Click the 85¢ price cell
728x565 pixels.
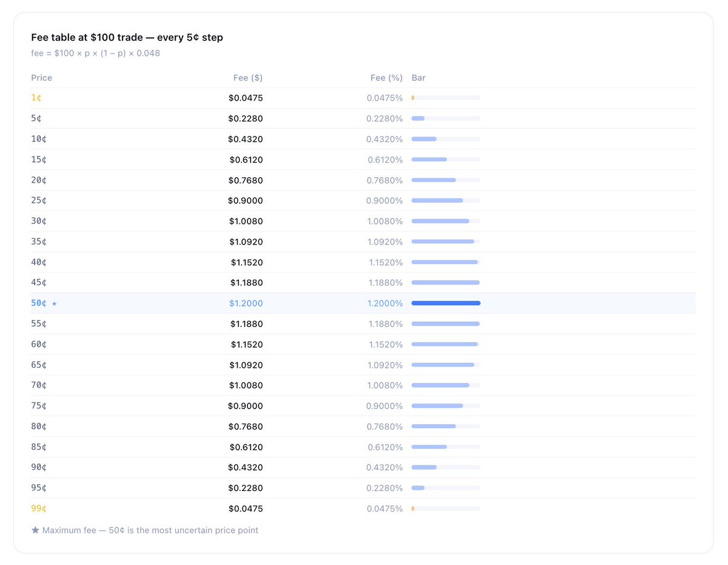[39, 447]
